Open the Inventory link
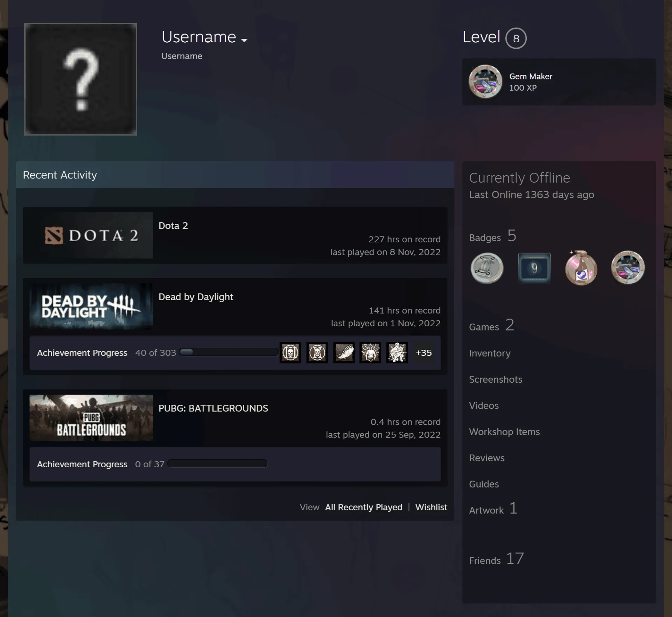This screenshot has width=672, height=617. point(490,353)
